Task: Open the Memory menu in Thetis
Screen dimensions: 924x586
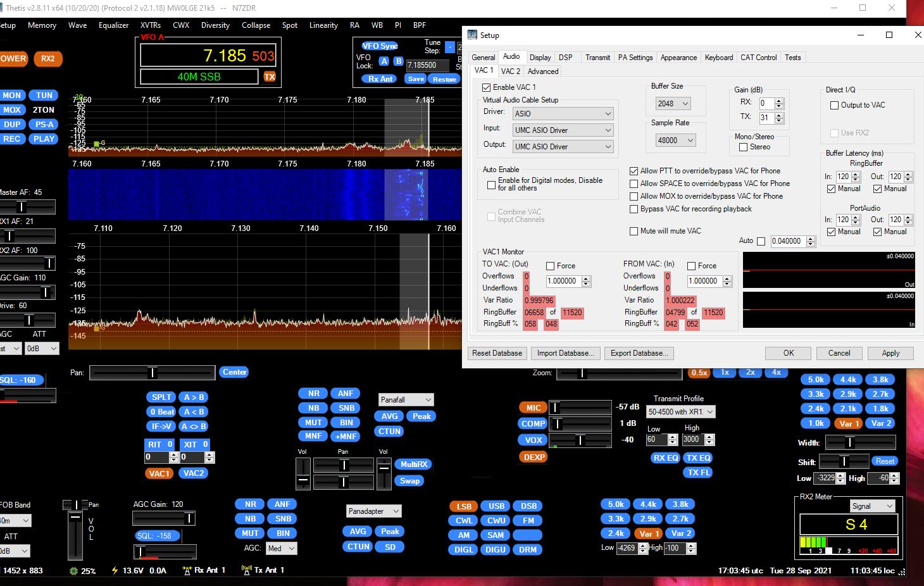Action: point(42,25)
